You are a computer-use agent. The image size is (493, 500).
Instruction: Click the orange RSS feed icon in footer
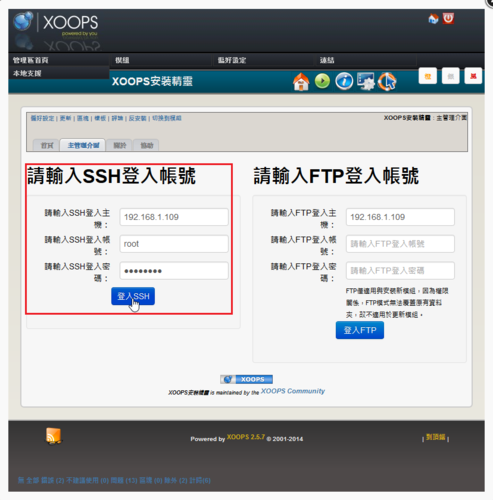54,436
